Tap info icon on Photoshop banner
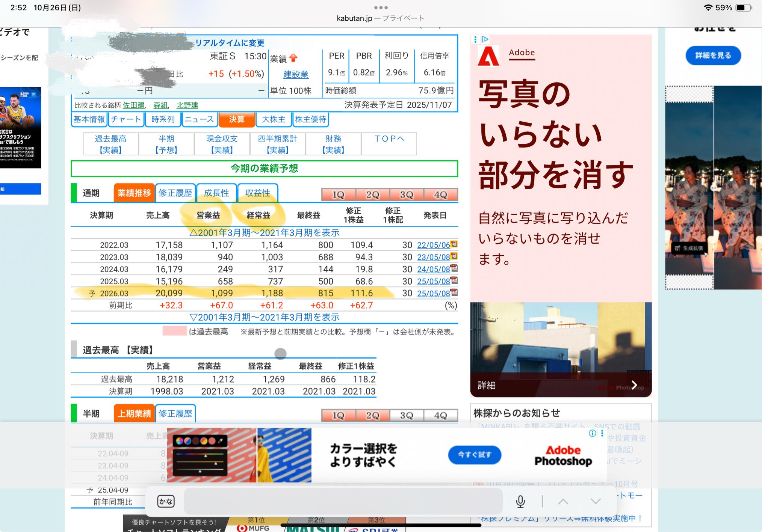The image size is (762, 532). 593,433
